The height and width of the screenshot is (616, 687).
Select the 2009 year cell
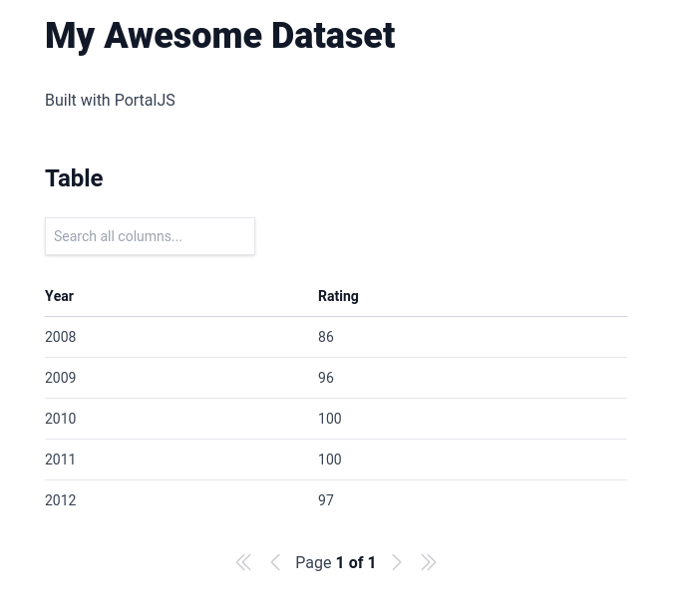click(61, 378)
